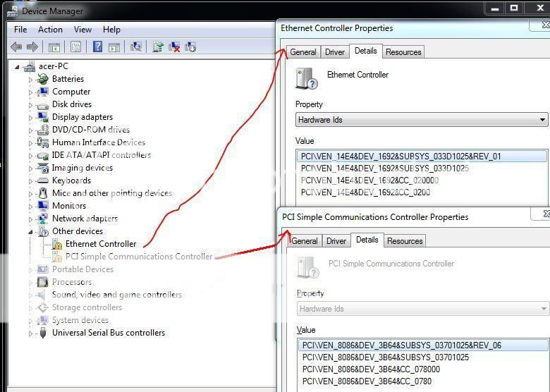The height and width of the screenshot is (392, 550).
Task: Click the Uninstall device toolbar icon
Action: [174, 47]
